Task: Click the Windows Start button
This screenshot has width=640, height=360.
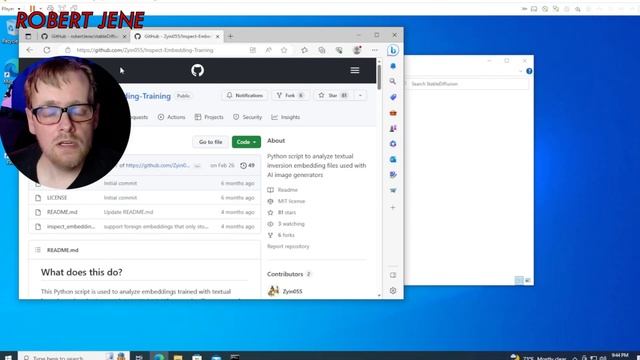Action: click(x=7, y=357)
